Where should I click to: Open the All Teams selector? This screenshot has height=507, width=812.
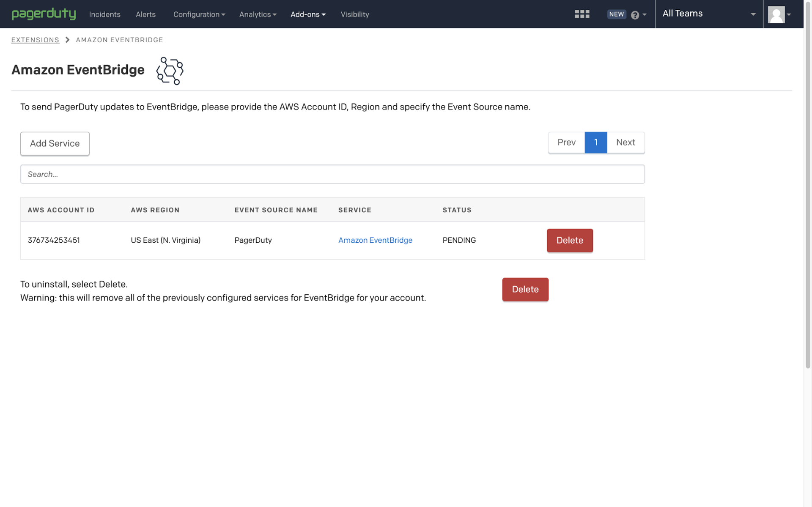point(709,14)
